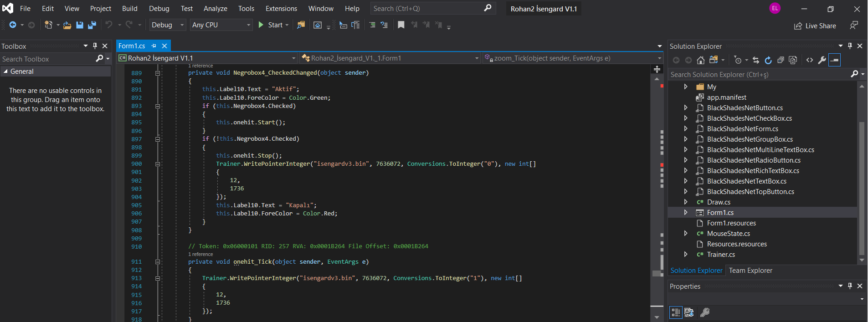Toggle auto-hide pin on Toolbox panel
The image size is (868, 322).
click(95, 46)
